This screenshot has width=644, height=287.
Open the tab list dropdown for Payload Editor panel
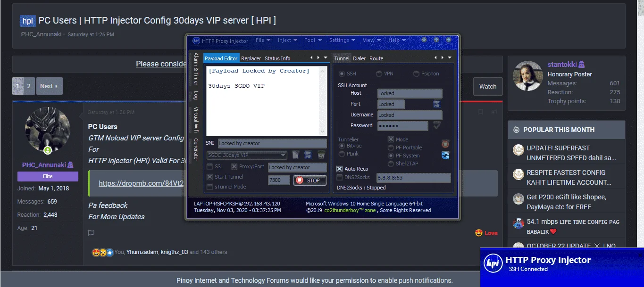325,57
